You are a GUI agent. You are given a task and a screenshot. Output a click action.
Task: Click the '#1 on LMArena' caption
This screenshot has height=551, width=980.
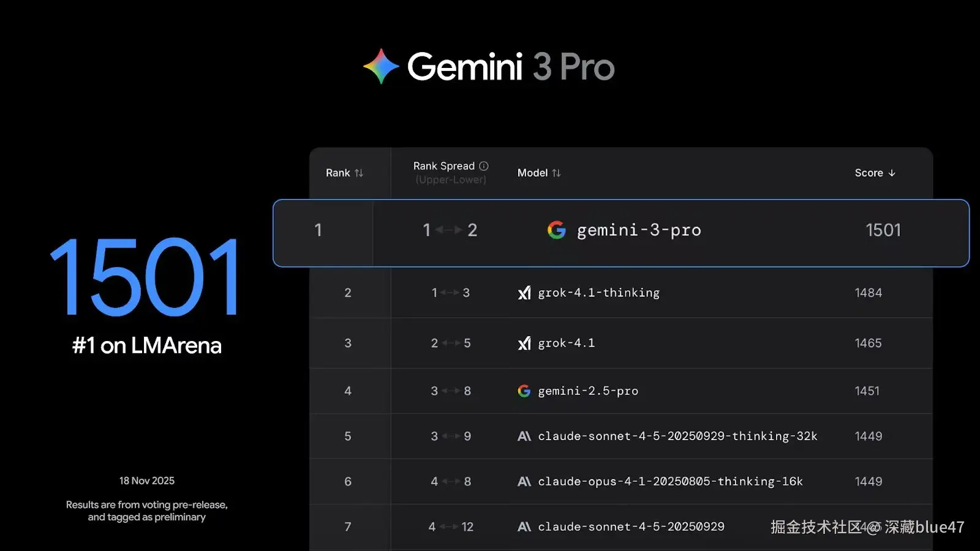(147, 346)
